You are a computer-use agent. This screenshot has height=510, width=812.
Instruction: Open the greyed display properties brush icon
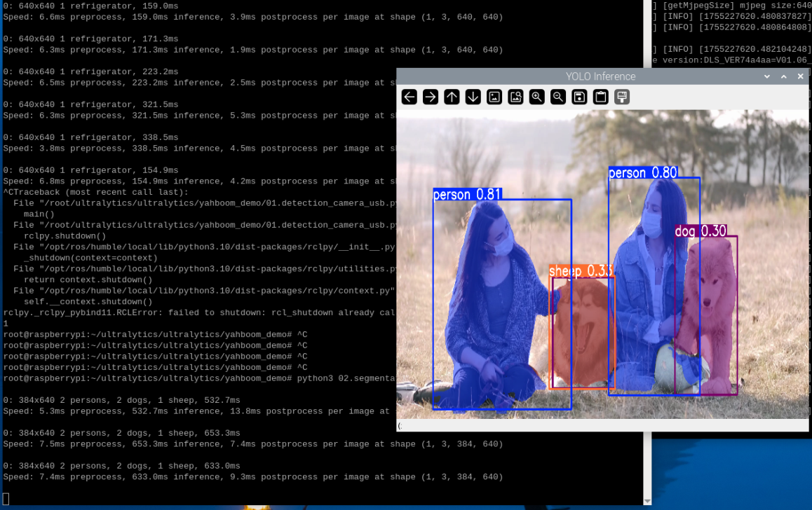[x=622, y=97]
